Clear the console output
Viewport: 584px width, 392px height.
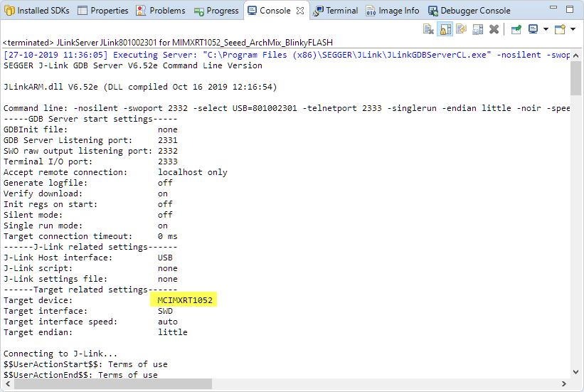(428, 29)
